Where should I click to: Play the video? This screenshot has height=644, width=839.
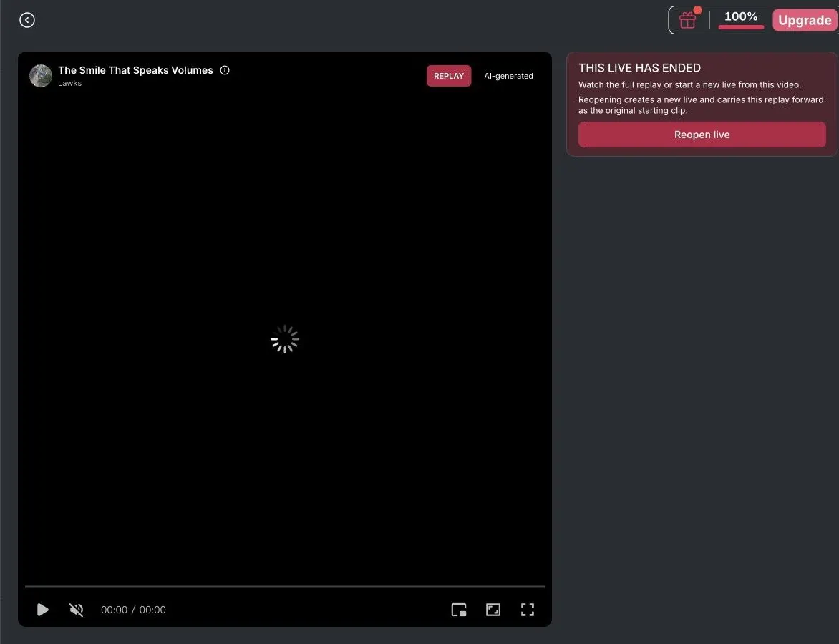point(43,609)
